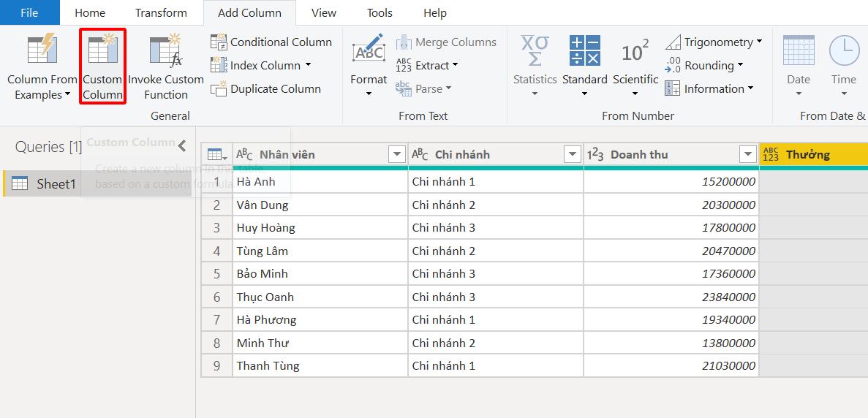Click the cell containing Tùng Lâm
Image resolution: width=868 pixels, height=418 pixels.
[320, 251]
